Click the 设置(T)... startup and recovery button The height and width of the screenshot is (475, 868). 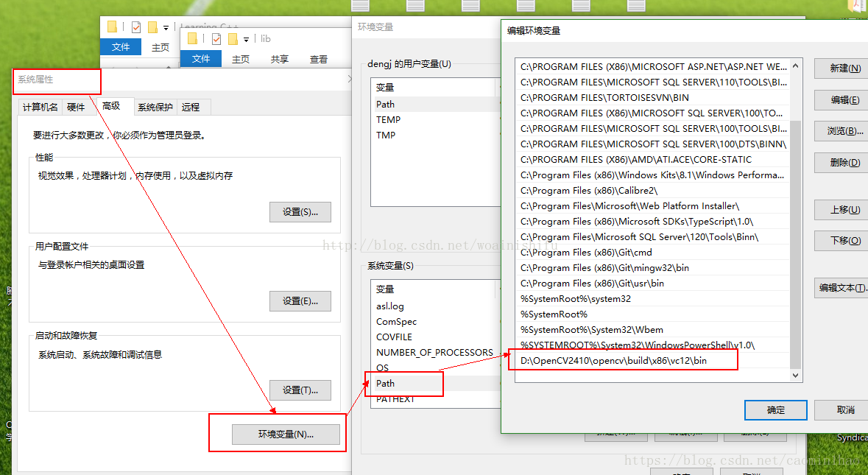(300, 390)
